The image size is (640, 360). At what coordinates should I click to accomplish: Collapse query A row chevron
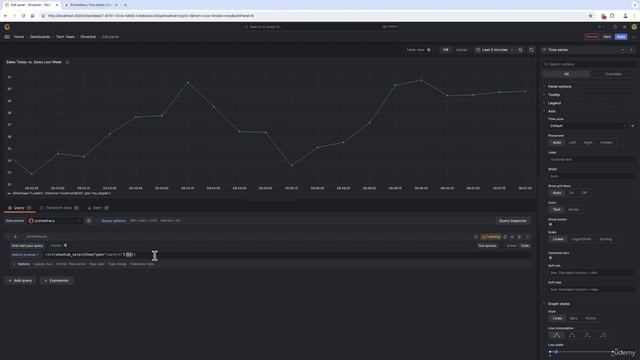[x=7, y=237]
